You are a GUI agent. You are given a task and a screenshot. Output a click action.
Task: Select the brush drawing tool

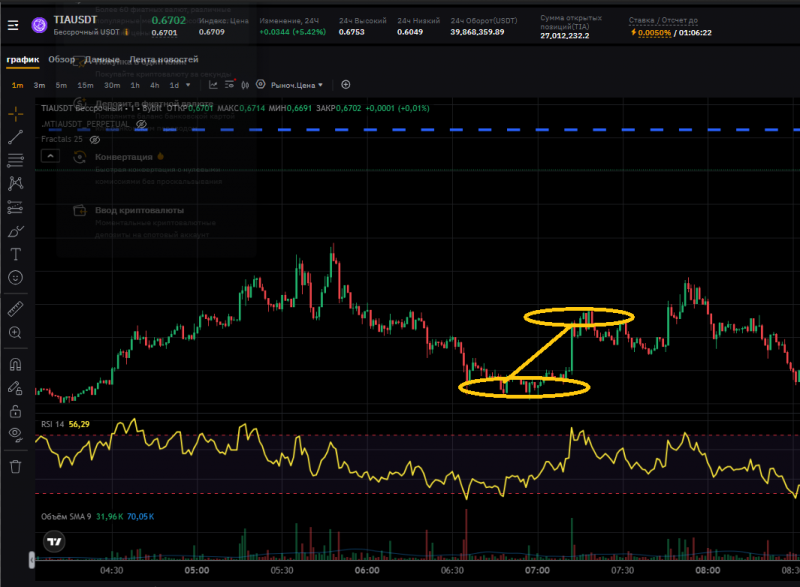click(x=15, y=231)
